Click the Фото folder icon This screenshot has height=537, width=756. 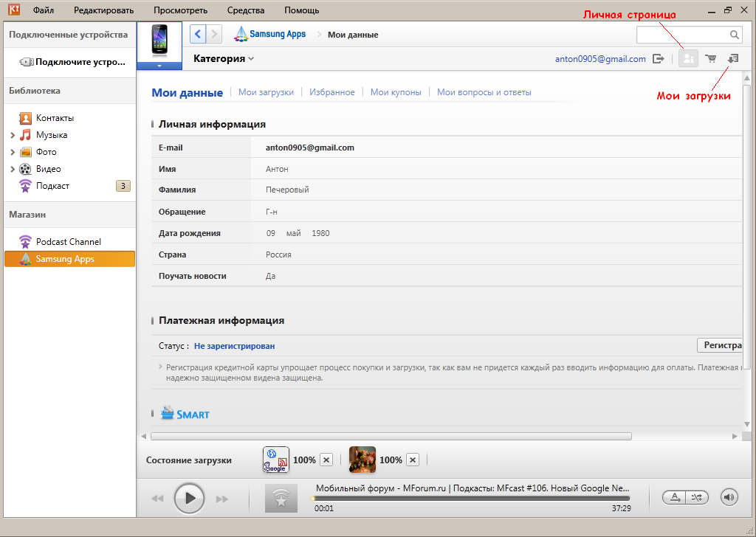click(x=25, y=152)
